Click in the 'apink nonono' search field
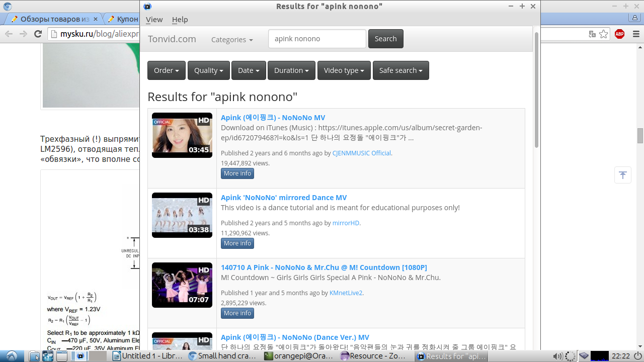 [317, 39]
